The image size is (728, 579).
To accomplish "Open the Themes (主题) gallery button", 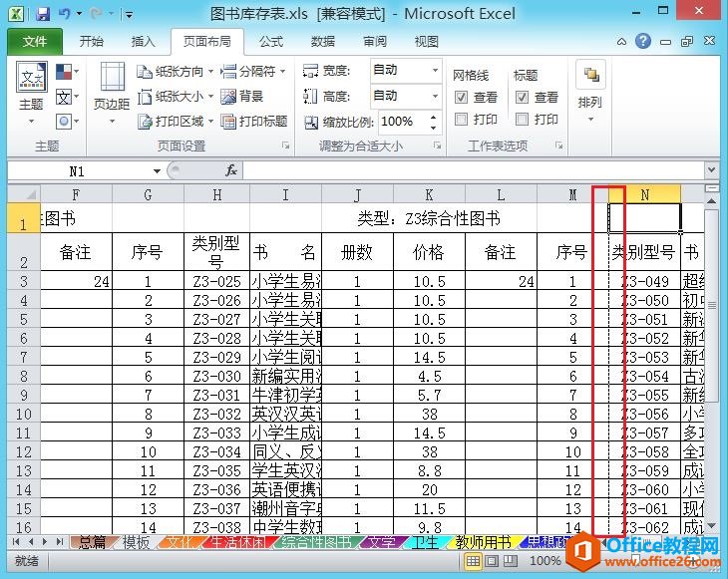I will 31,93.
